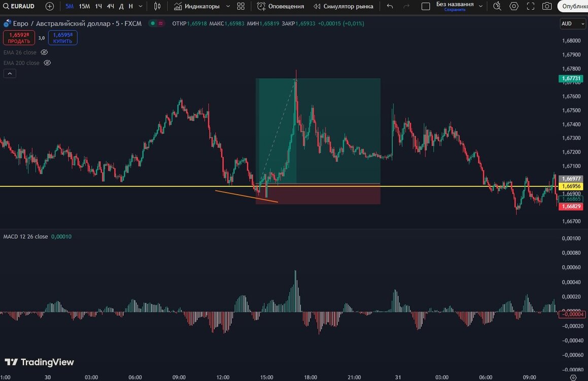Click the green 1,67731 price label

(x=571, y=78)
